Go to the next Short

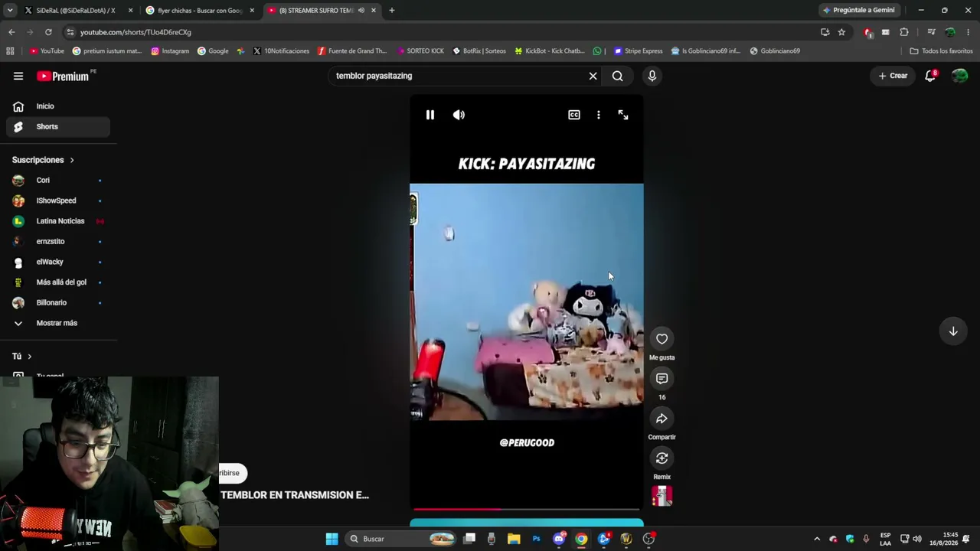coord(953,331)
